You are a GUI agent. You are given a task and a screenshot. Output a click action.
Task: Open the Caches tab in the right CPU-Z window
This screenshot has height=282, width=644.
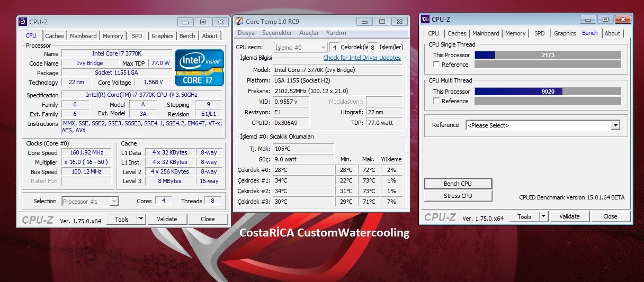(457, 33)
